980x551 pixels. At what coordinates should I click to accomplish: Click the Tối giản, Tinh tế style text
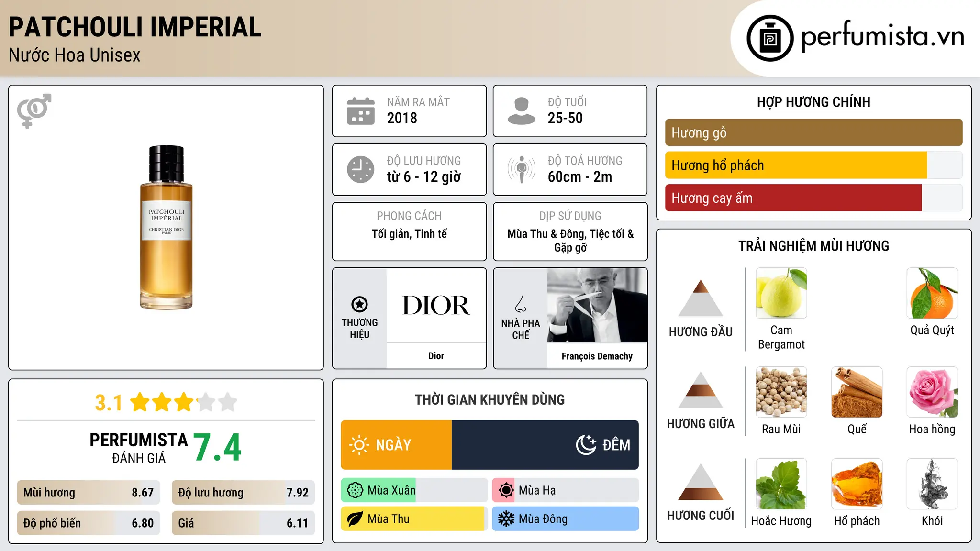409,234
